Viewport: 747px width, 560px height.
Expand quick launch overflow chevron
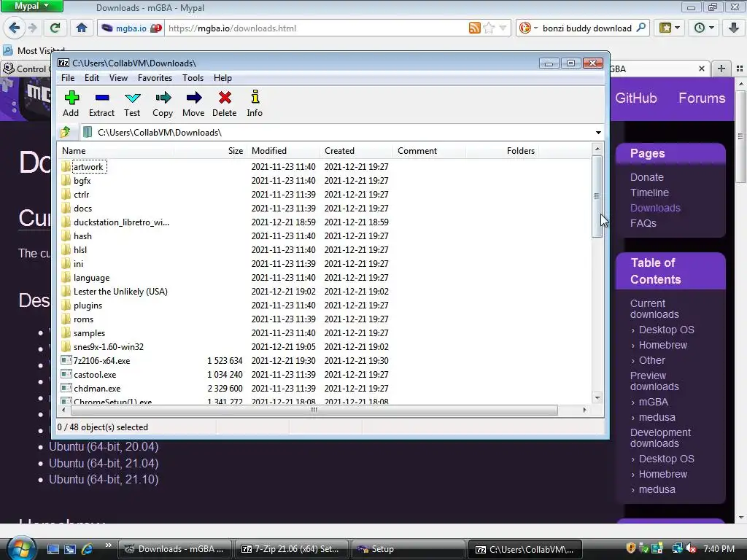click(x=108, y=545)
